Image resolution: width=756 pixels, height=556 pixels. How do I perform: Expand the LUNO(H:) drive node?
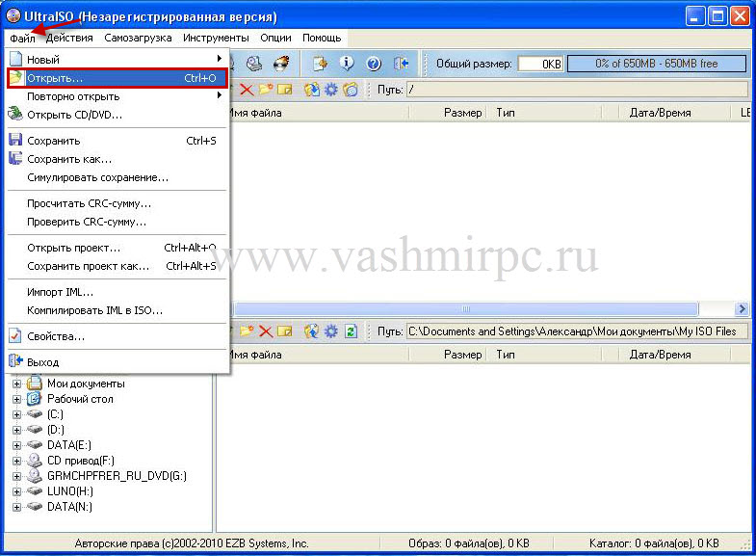[x=17, y=491]
